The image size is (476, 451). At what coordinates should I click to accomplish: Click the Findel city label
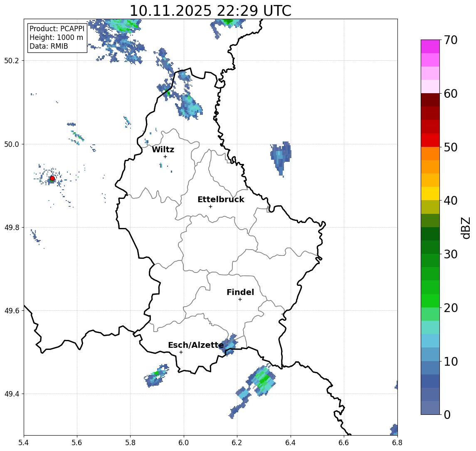tap(240, 292)
